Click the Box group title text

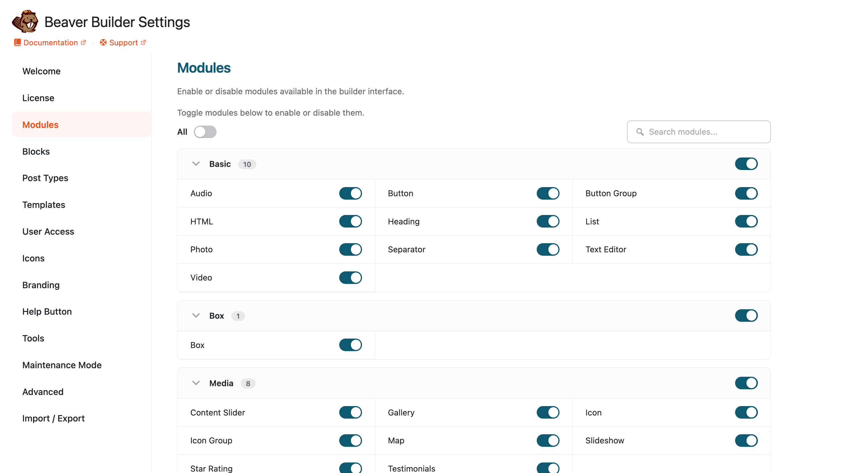tap(216, 316)
